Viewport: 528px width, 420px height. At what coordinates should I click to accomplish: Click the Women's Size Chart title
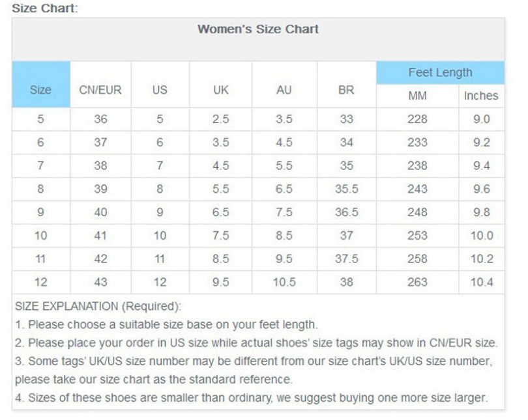(258, 29)
